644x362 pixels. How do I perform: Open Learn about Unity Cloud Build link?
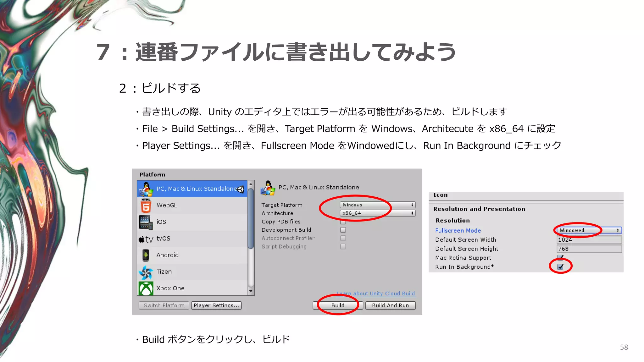(x=376, y=293)
